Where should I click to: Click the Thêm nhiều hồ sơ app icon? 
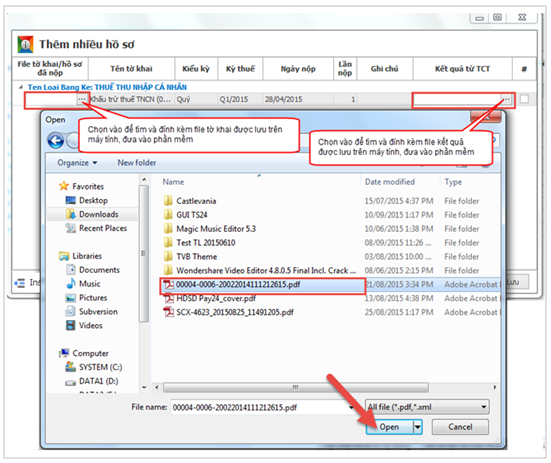click(x=25, y=44)
